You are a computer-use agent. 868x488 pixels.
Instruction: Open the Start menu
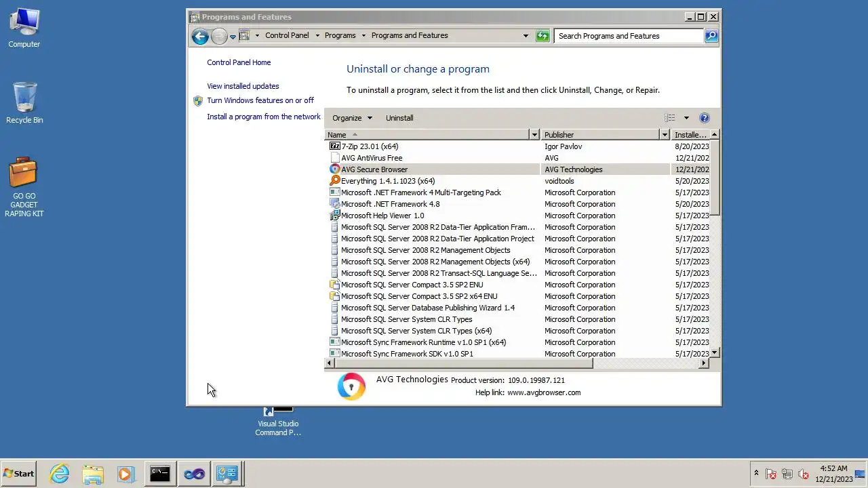(x=19, y=474)
